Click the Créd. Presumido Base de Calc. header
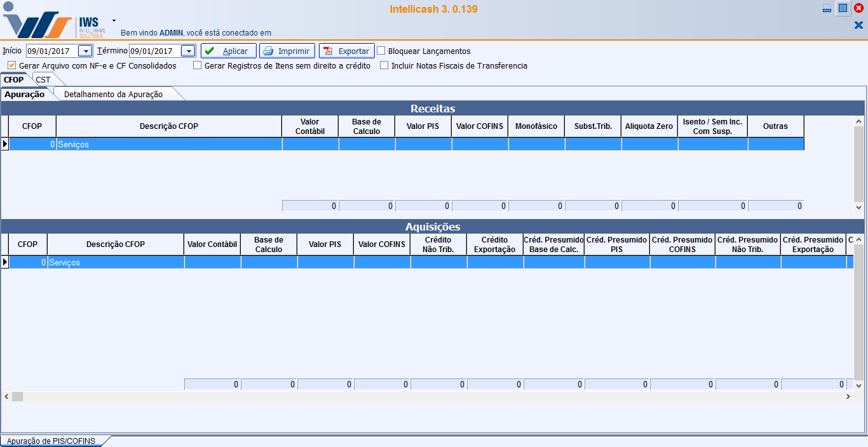The width and height of the screenshot is (868, 447). coord(554,244)
